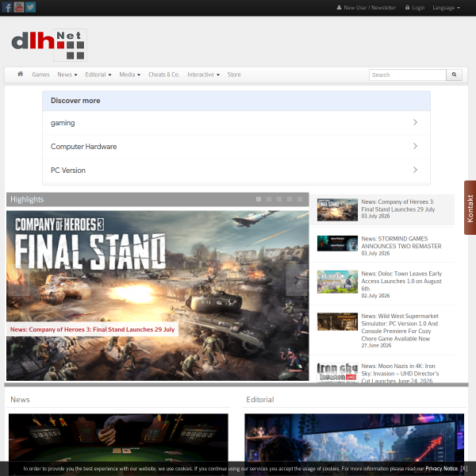Open the Editorial section heading
Screen dimensions: 476x476
point(260,400)
